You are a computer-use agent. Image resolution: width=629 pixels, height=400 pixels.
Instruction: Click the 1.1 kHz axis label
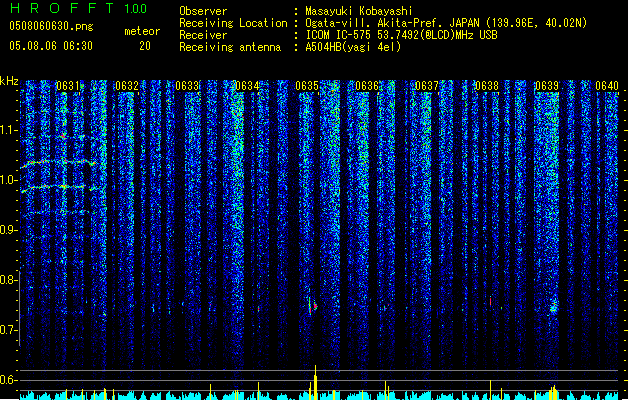[8, 130]
